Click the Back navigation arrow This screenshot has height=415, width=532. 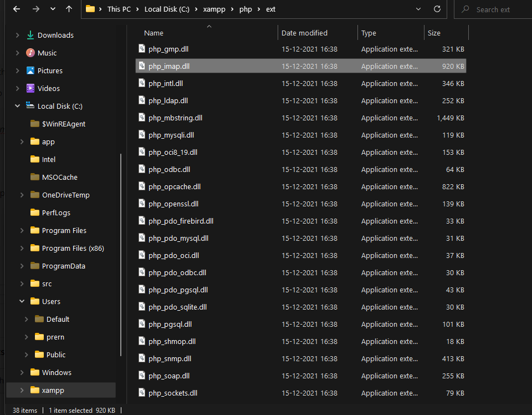[17, 9]
